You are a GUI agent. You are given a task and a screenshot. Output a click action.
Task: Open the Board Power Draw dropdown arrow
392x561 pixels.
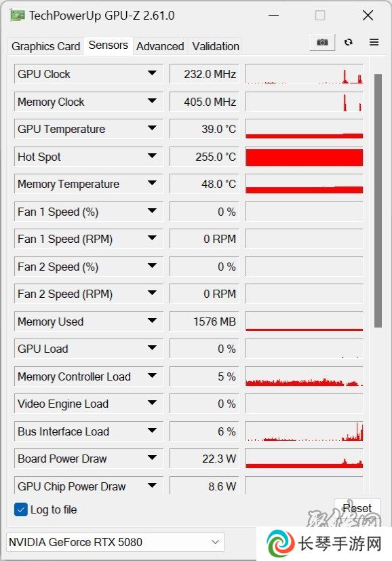coord(152,458)
